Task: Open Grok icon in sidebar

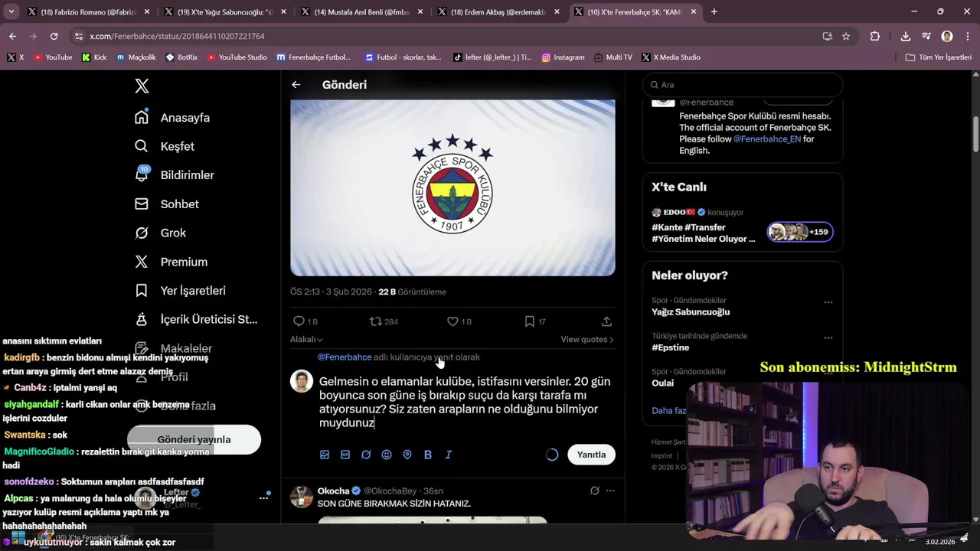Action: (x=142, y=233)
